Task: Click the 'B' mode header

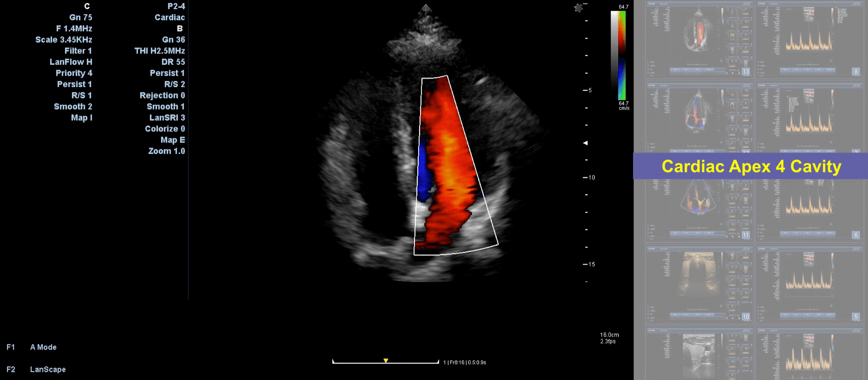Action: (x=180, y=28)
